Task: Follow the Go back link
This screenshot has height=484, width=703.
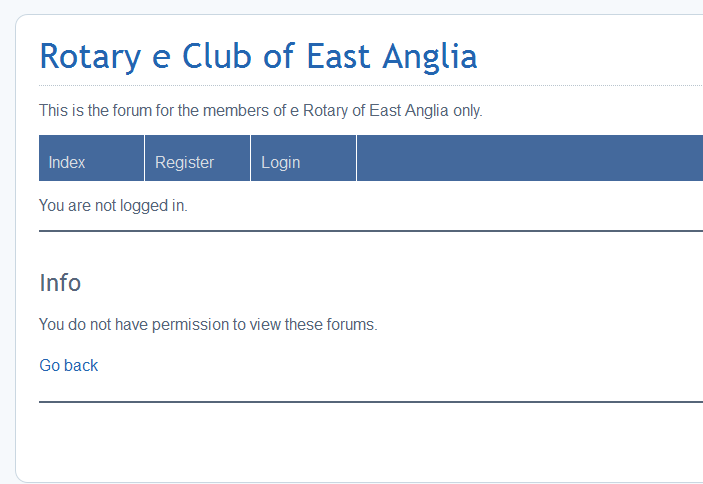Action: 69,365
